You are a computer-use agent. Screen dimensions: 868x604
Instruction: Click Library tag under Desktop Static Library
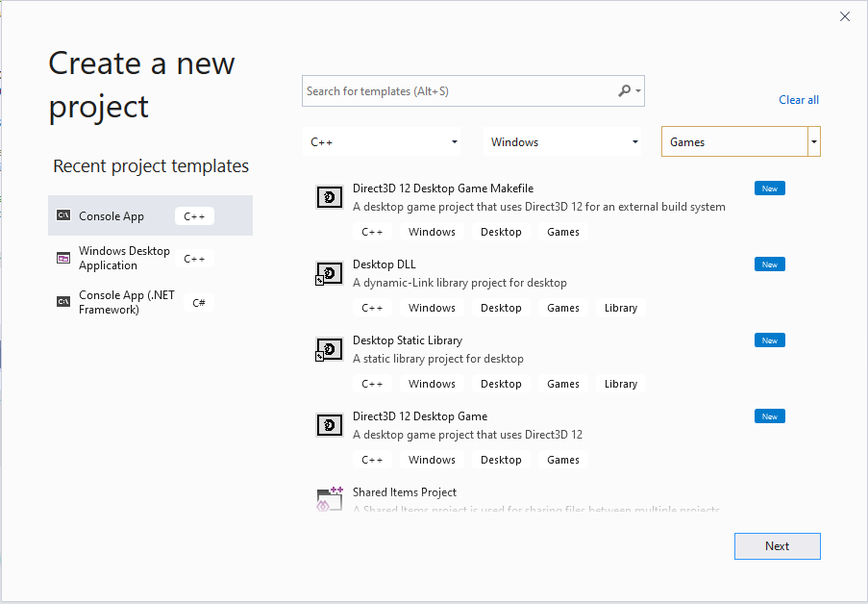[621, 384]
